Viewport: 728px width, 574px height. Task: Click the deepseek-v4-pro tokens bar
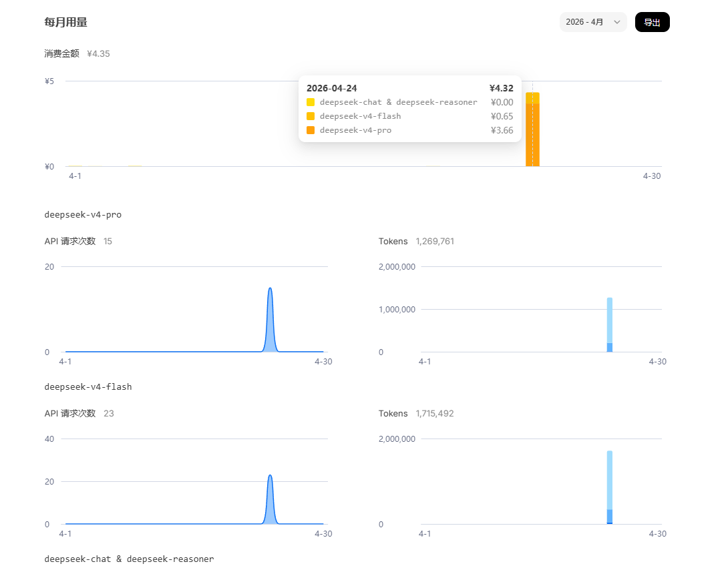(x=610, y=325)
